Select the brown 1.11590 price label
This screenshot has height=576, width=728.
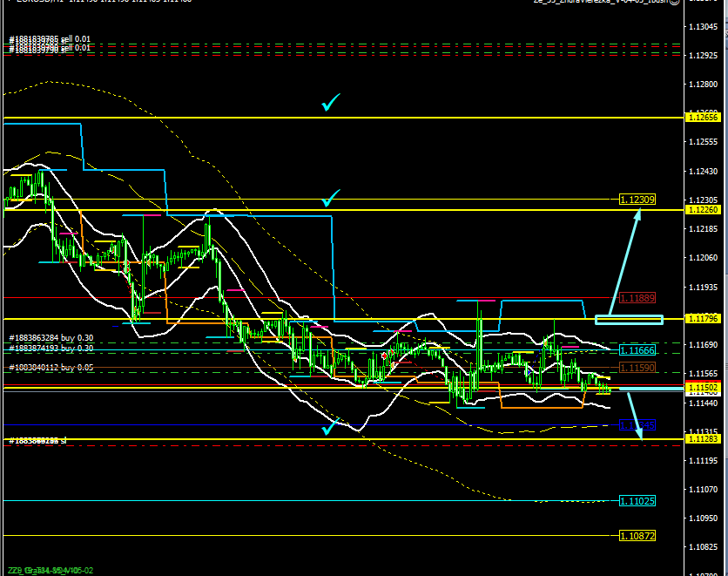[637, 368]
